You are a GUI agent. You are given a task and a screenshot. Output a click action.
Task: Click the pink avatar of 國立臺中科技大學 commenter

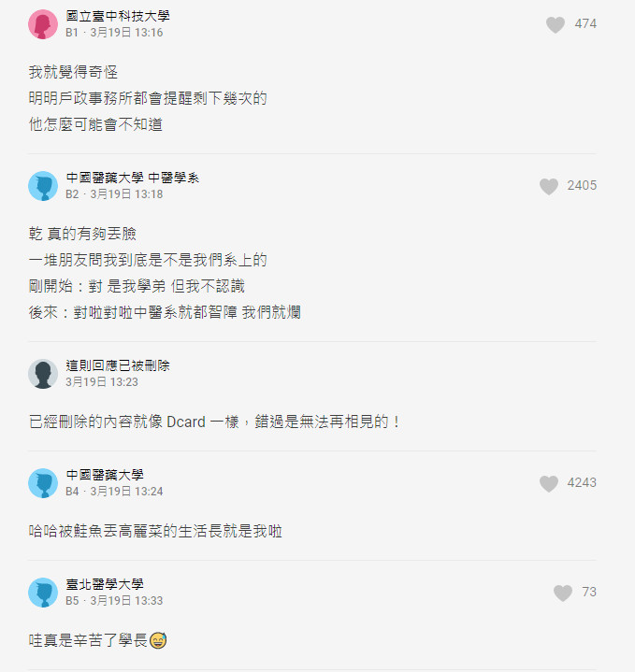tap(43, 24)
